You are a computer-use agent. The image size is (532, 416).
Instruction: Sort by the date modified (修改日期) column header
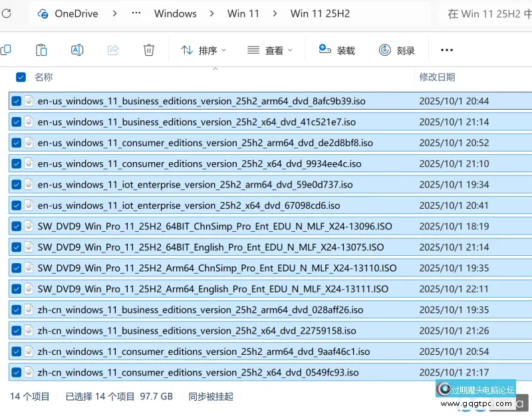point(437,77)
